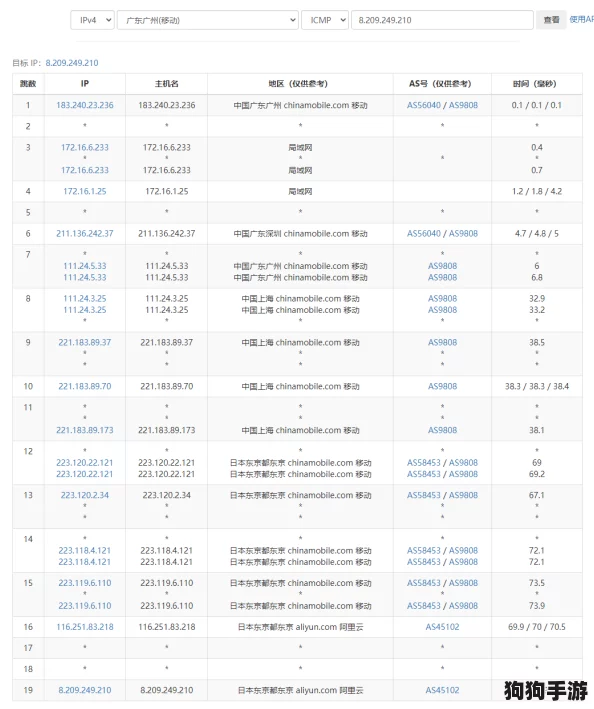Screen dimensions: 594x709
Task: Click the 查看 button
Action: (551, 20)
